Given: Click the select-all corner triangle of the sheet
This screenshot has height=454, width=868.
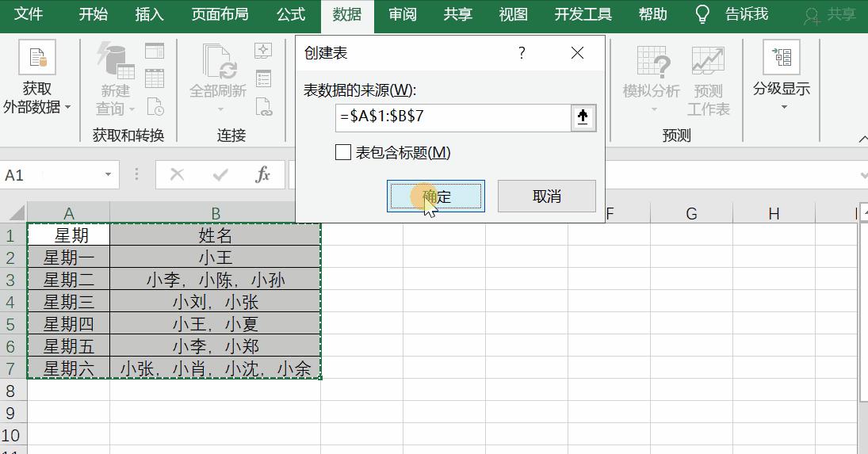Looking at the screenshot, I should tap(17, 213).
